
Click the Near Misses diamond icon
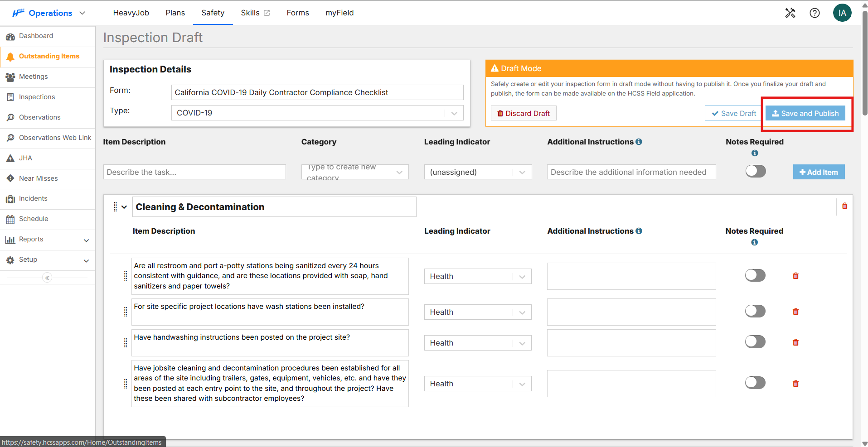(x=10, y=178)
